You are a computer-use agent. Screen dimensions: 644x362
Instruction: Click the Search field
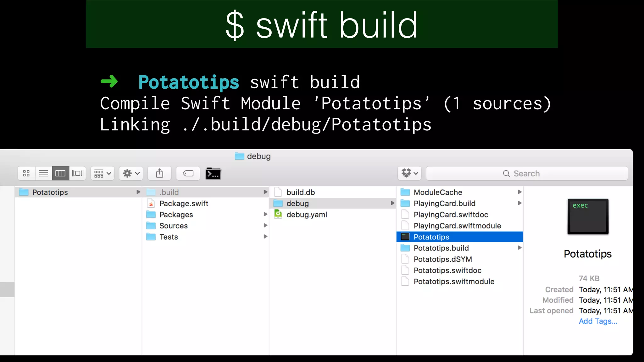click(527, 173)
